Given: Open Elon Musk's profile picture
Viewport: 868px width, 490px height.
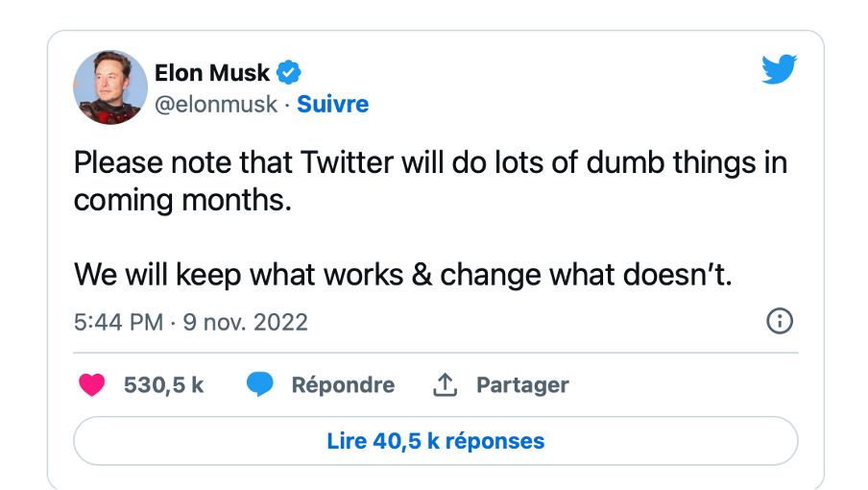Looking at the screenshot, I should 110,87.
